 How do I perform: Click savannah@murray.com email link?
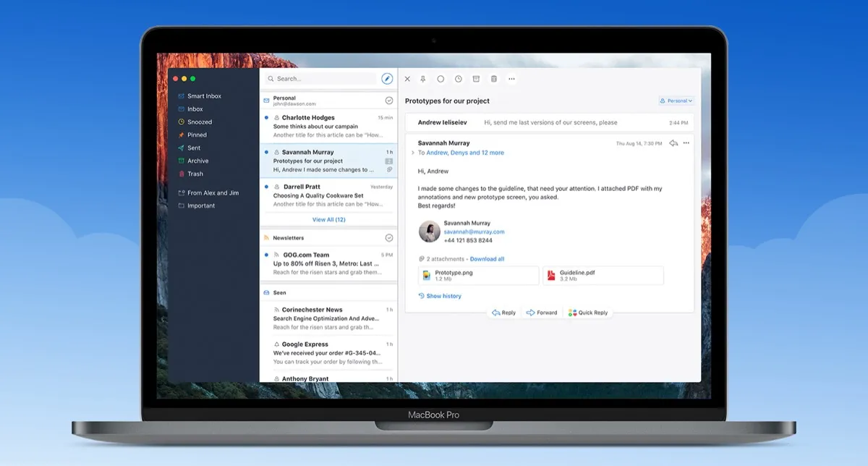pyautogui.click(x=474, y=232)
